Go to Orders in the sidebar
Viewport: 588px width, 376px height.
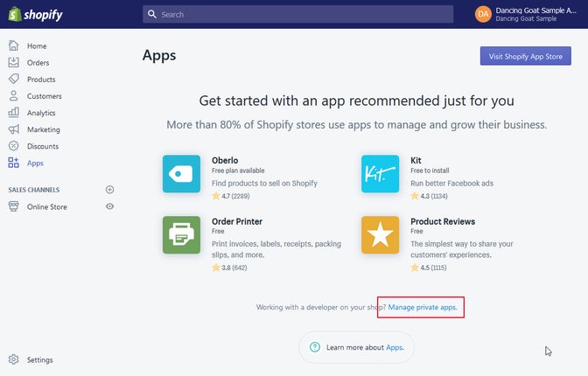pos(38,63)
